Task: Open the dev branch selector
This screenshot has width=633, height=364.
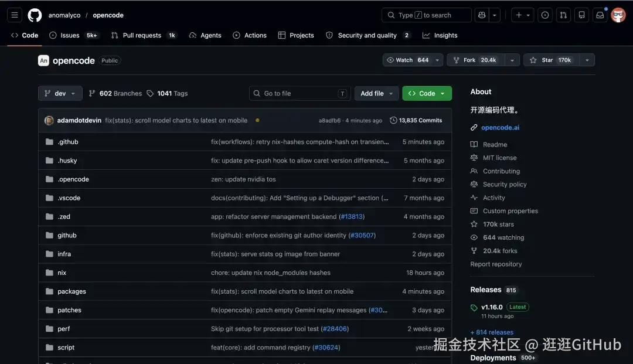Action: point(60,93)
